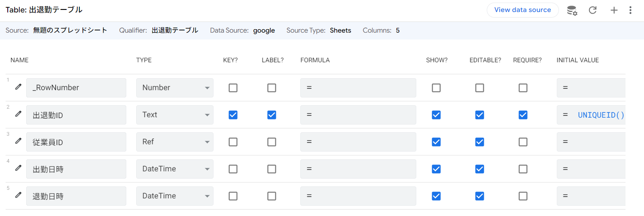The height and width of the screenshot is (216, 644).
Task: Click the regenerate schema refresh icon
Action: coord(593,10)
